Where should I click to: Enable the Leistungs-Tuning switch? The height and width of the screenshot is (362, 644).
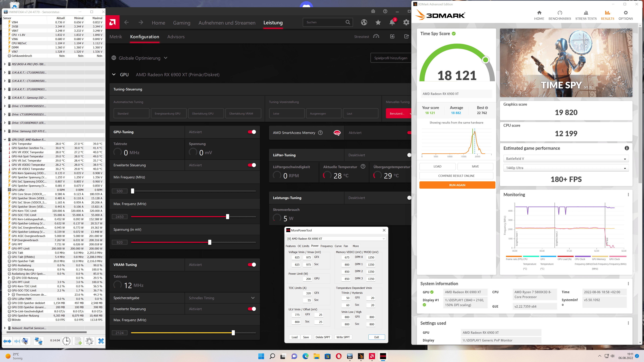coord(409,198)
